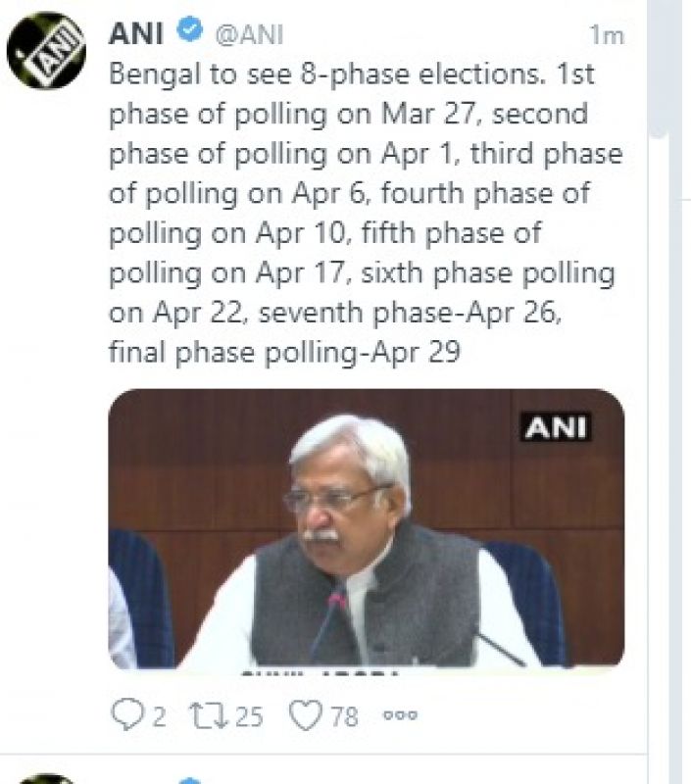Open the press conference image thumbnail

tap(366, 529)
